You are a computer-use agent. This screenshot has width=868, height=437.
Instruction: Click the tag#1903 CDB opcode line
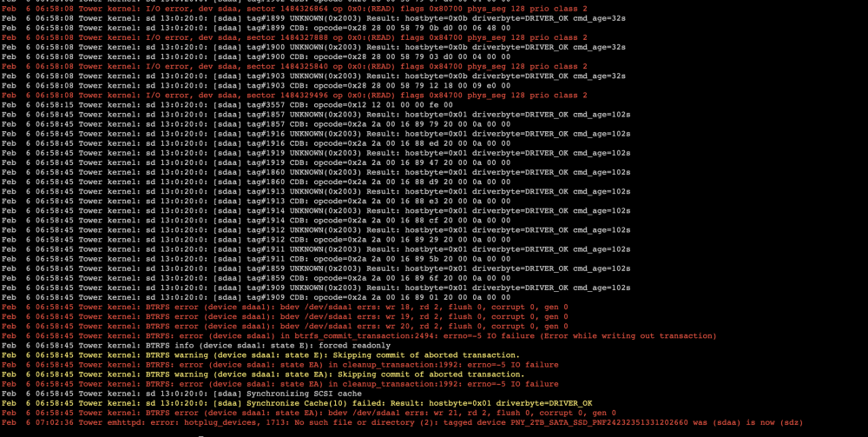click(x=256, y=85)
